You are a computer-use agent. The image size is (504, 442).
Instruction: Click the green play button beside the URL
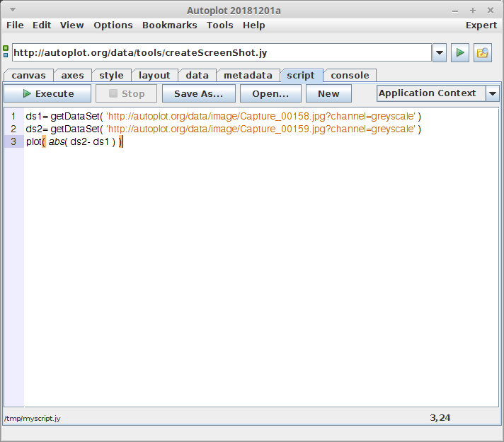tap(460, 53)
